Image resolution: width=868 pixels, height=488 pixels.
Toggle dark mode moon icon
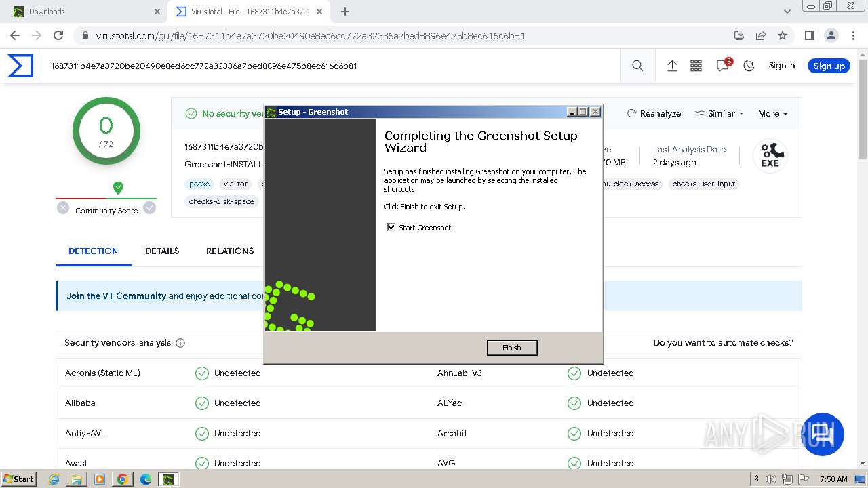(749, 66)
